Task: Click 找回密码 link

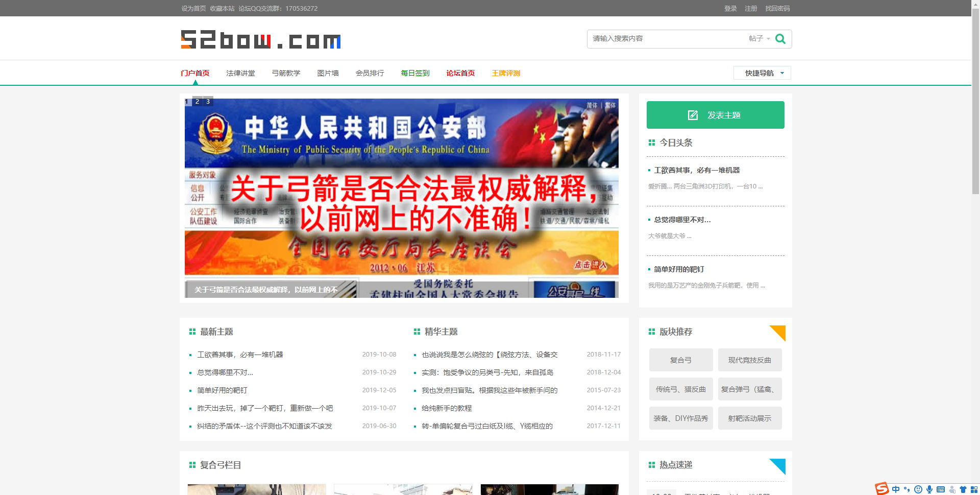Action: point(777,8)
